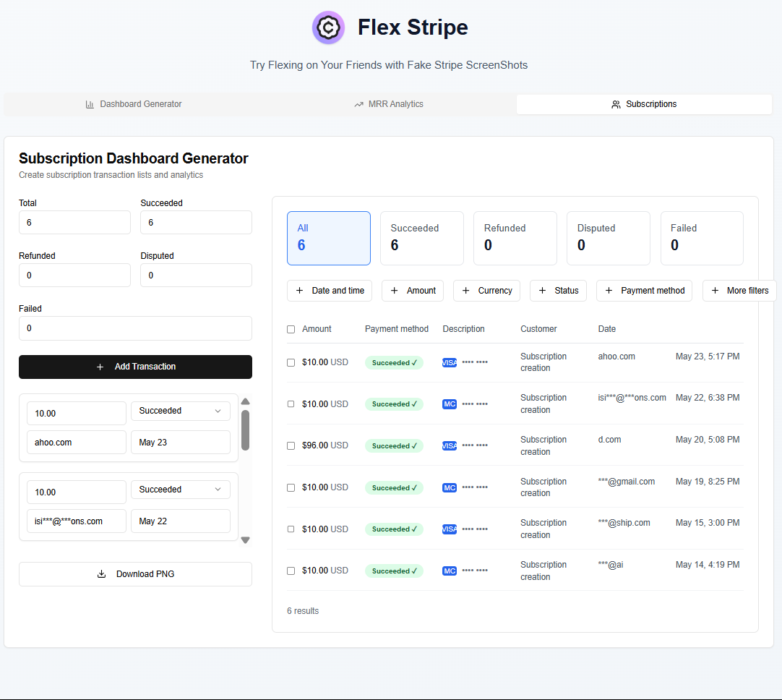Click the Succeeded count input field

(196, 223)
